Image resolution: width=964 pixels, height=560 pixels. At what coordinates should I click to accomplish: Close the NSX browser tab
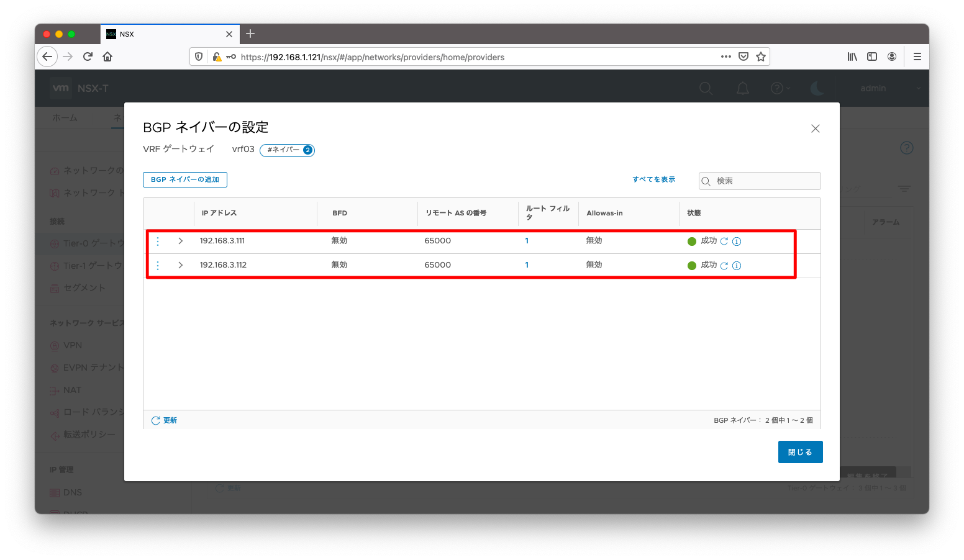[x=229, y=34]
